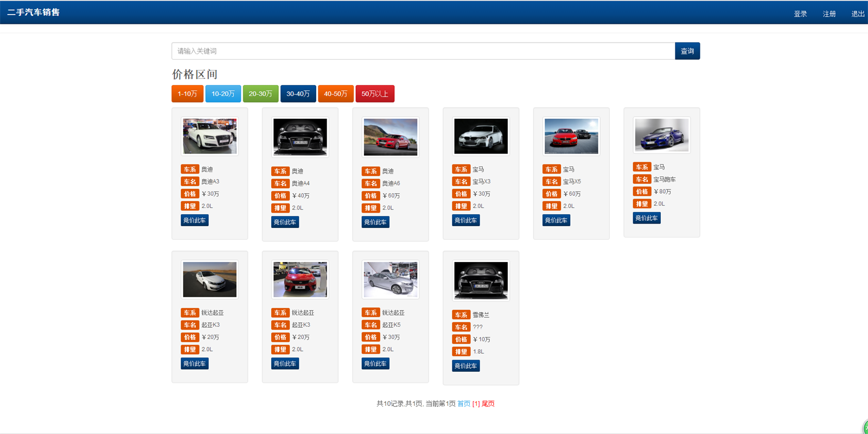Open the 注册 register link

tap(829, 14)
